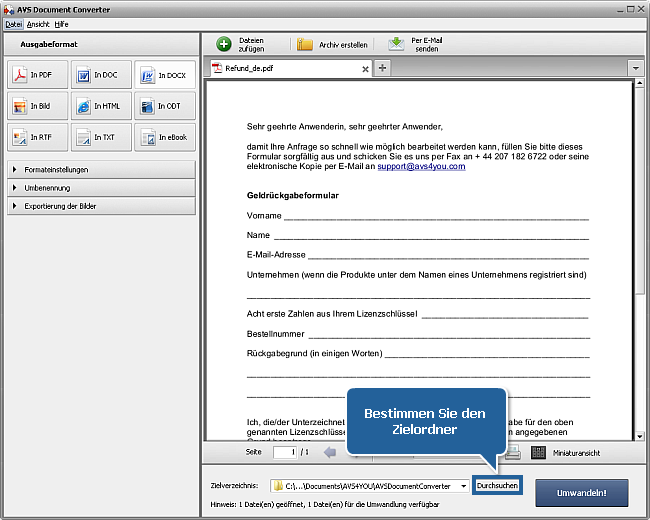Choose In RTF output format
Screen dimensions: 650x520
click(37, 137)
